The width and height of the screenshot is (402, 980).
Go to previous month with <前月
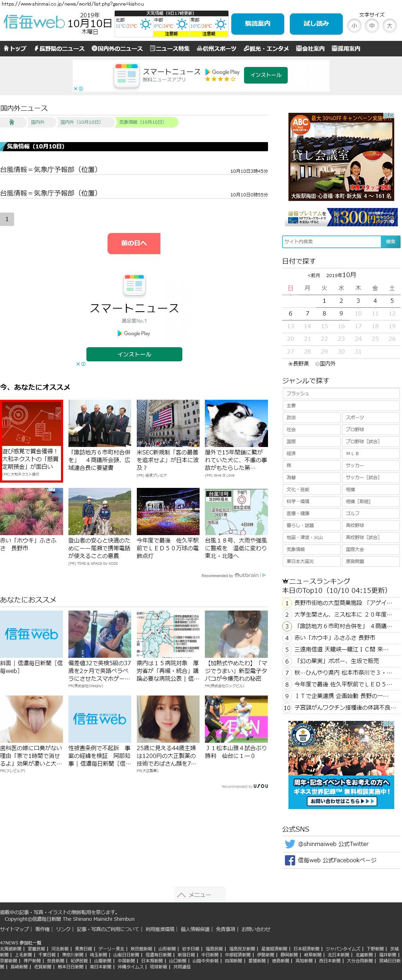coord(314,275)
